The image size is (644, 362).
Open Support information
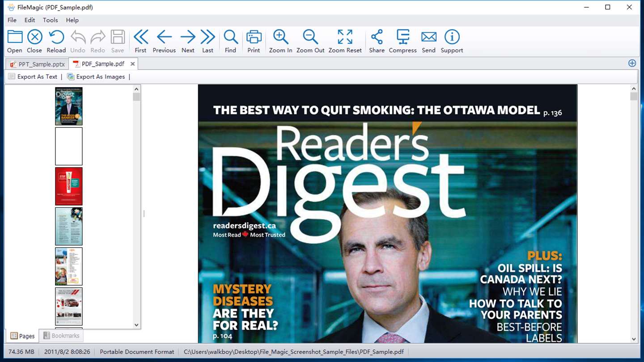(x=452, y=41)
